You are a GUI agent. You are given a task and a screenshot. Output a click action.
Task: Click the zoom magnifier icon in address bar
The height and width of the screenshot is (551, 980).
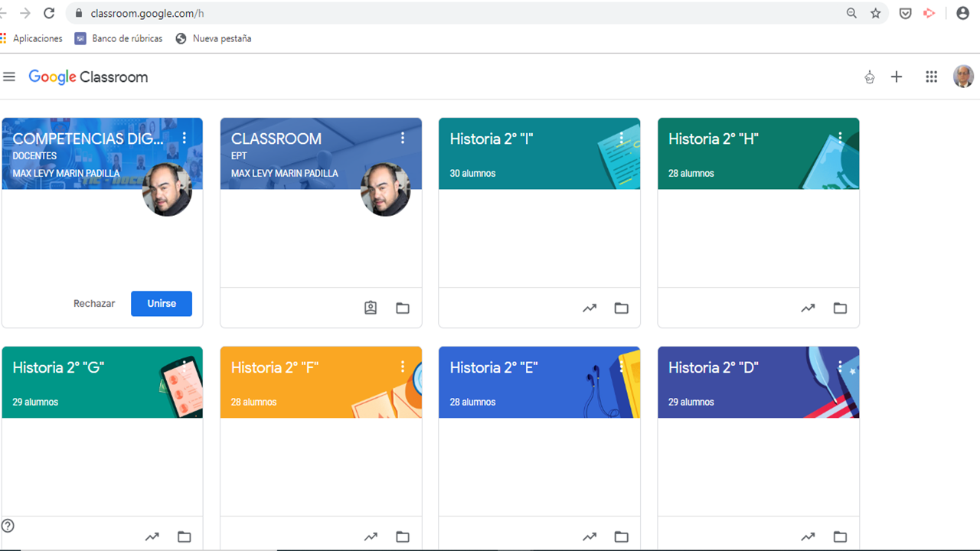[x=851, y=13]
